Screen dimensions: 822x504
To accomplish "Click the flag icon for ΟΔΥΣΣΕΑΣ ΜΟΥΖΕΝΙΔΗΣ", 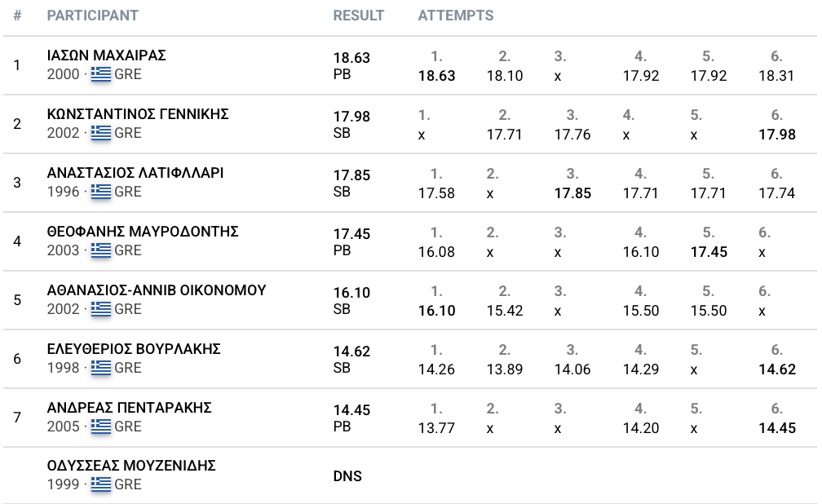I will click(x=100, y=484).
